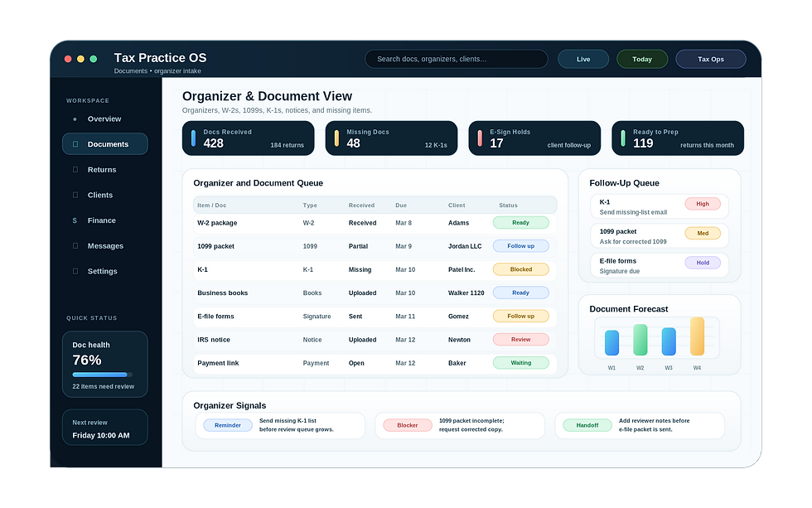Click Ask for corrected 1099 text
Viewport: 812px width, 508px height.
tap(633, 242)
